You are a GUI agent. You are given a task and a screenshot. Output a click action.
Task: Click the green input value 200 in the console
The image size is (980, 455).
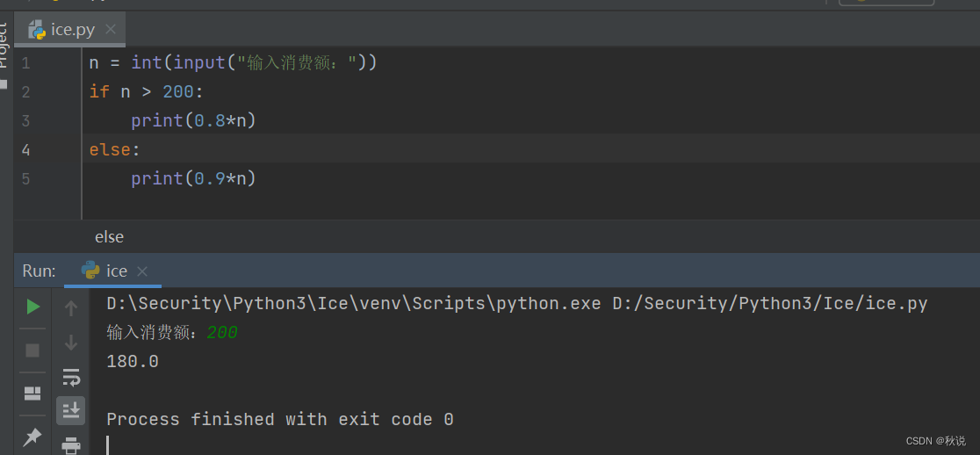222,333
